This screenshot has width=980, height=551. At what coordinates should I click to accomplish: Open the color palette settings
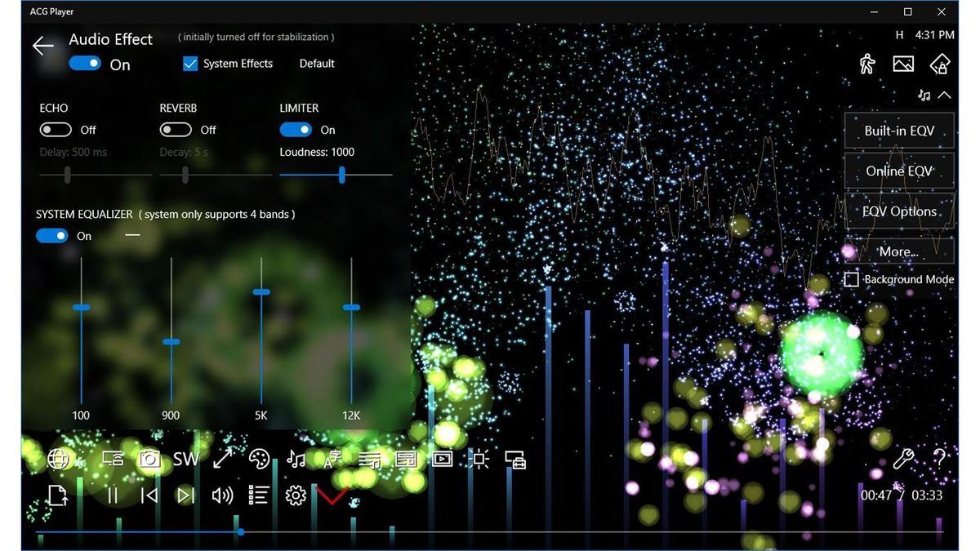[x=258, y=459]
